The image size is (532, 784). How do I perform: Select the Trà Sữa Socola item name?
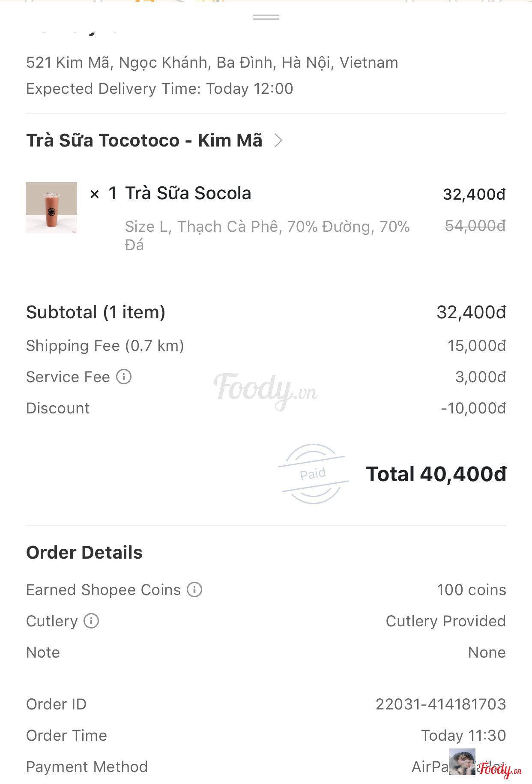click(188, 193)
